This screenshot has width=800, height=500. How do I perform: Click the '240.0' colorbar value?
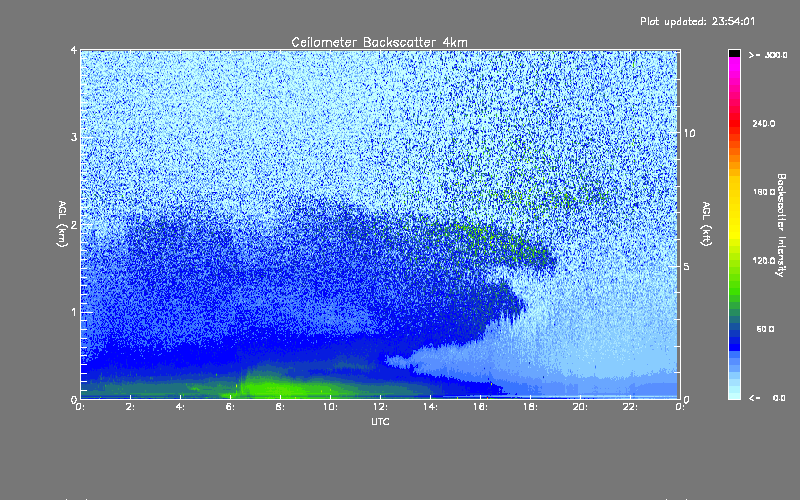(x=764, y=123)
